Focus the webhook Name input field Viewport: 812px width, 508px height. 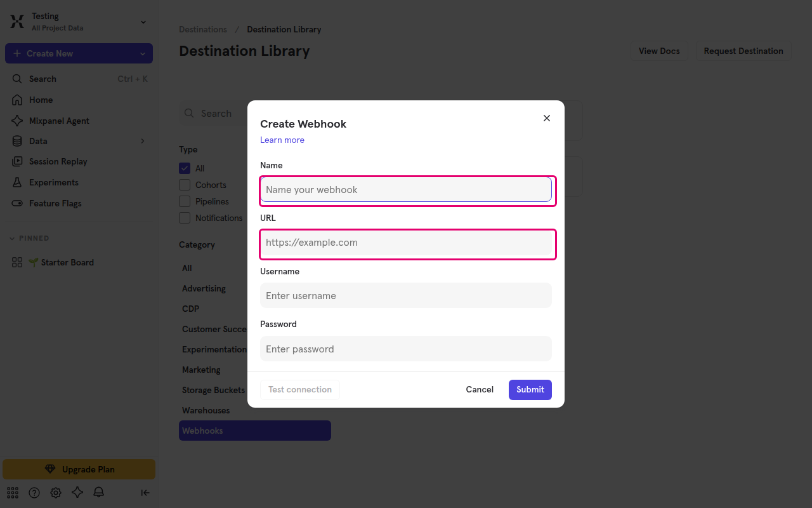406,190
